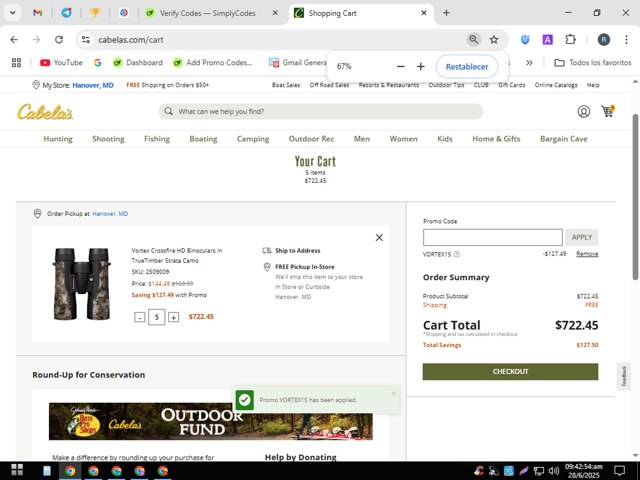Open a new browser tab
The height and width of the screenshot is (480, 640).
[x=446, y=13]
